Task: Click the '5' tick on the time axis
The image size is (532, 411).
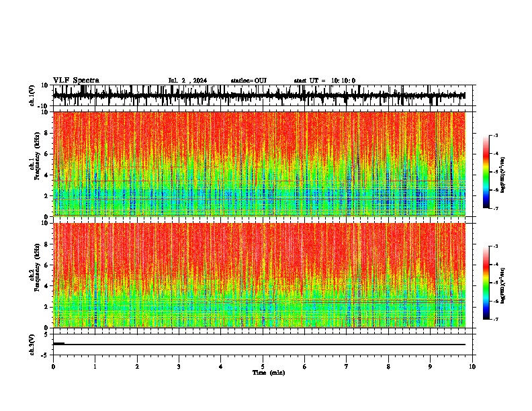Action: coord(263,367)
